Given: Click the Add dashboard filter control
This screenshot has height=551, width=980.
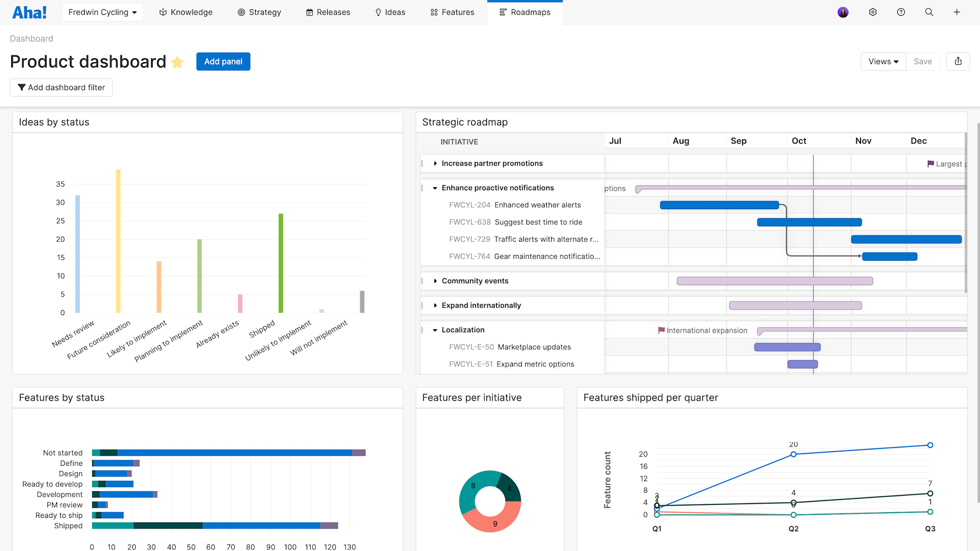Looking at the screenshot, I should click(61, 87).
